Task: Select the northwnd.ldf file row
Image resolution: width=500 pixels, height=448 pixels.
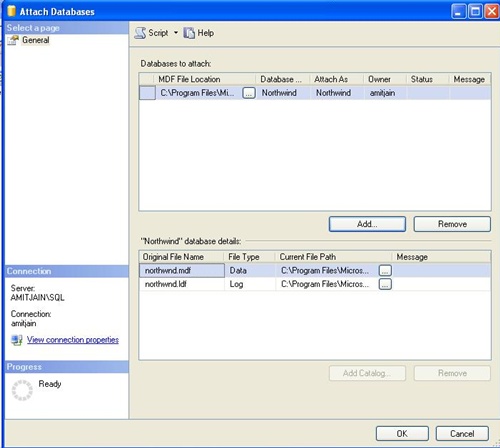Action: (x=315, y=284)
